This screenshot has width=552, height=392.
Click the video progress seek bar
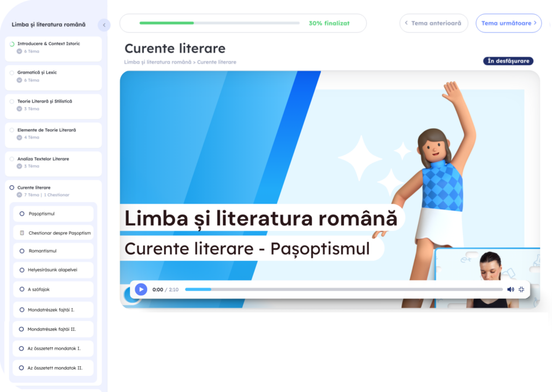[344, 289]
